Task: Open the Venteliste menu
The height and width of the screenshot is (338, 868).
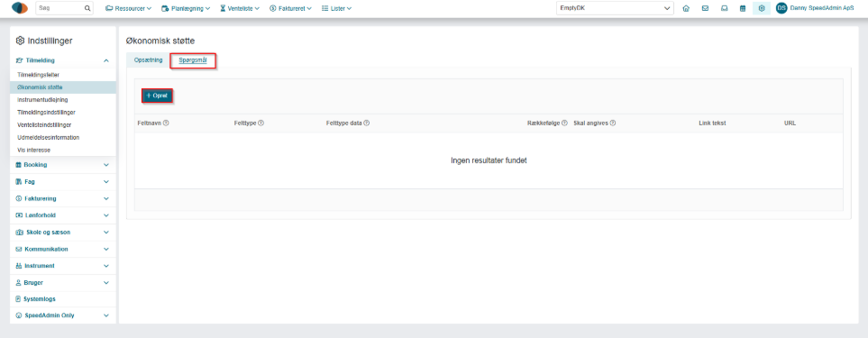Action: click(x=240, y=8)
